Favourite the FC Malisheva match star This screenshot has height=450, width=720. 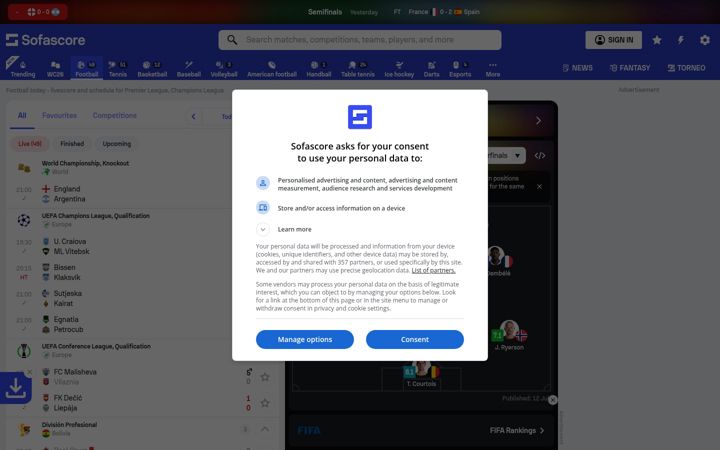[x=265, y=377]
